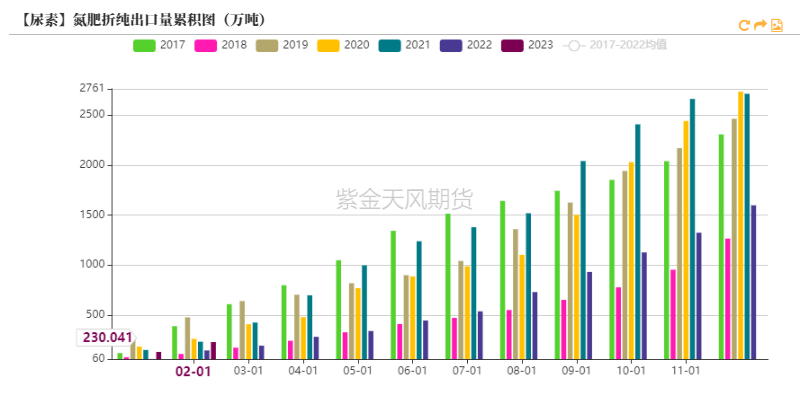Click the teal 2021 bar above 11-01
Viewport: 809px width, 413px height.
pyautogui.click(x=692, y=229)
